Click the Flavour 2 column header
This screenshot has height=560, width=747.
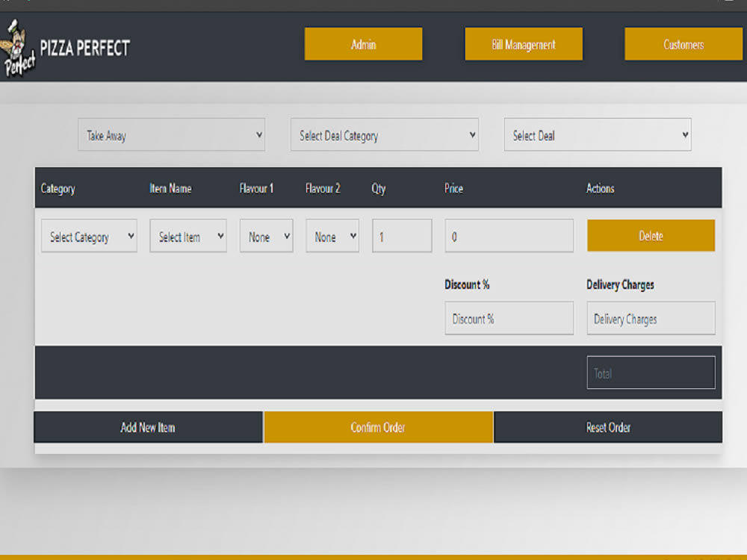(x=323, y=189)
